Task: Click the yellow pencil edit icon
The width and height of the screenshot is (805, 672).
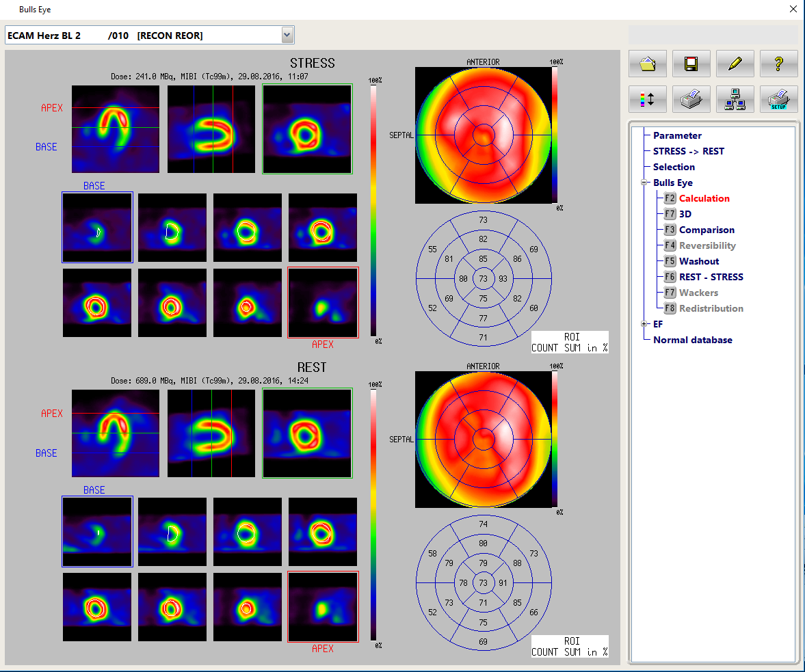Action: click(x=735, y=64)
